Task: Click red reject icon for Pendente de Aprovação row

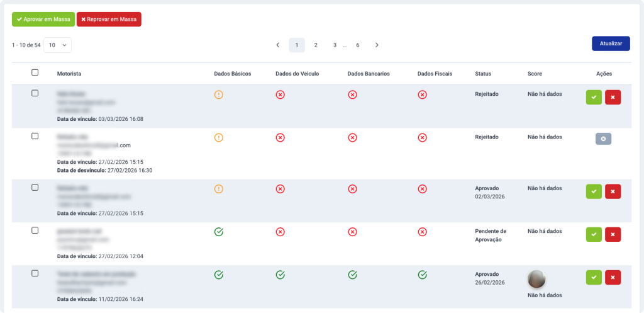Action: pos(613,234)
